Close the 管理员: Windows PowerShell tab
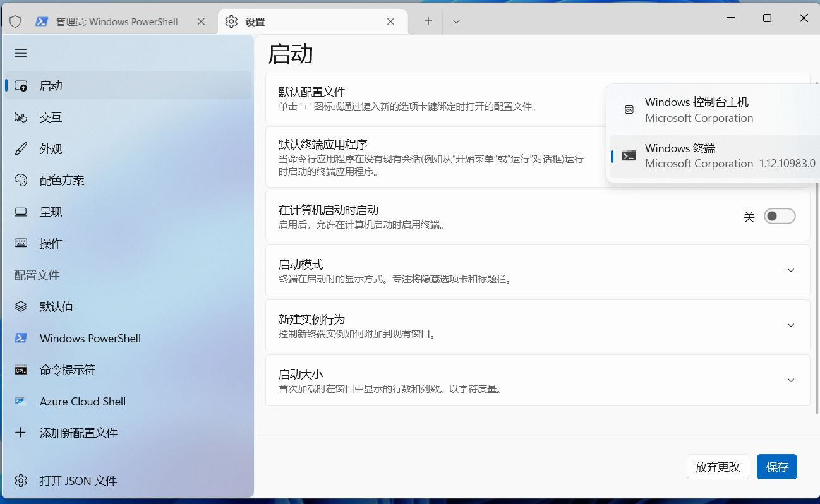This screenshot has width=820, height=504. 201,21
